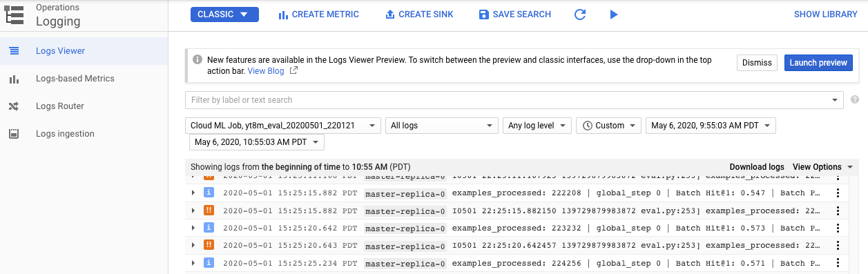Focus the filter by label or text search field
Viewport: 868px width, 274px height.
click(514, 100)
